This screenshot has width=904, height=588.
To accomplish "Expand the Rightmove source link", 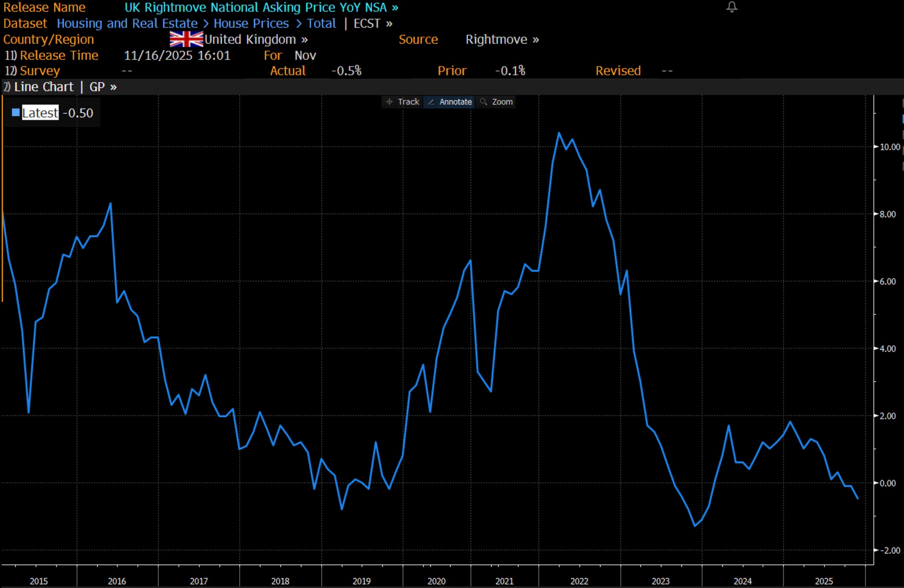I will (502, 39).
